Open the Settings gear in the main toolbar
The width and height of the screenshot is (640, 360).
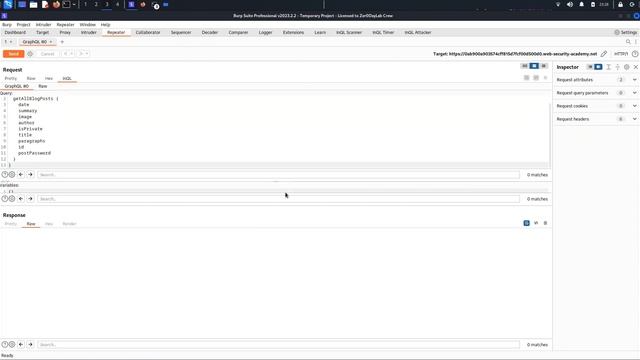coord(617,32)
